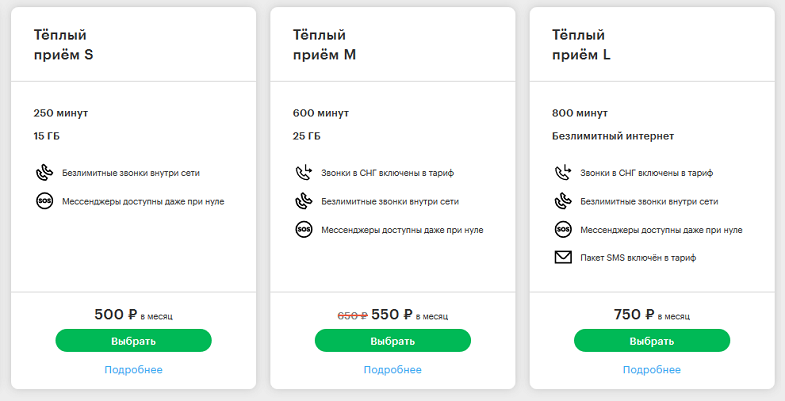Click the unlimited calls phone icon in the M plan
The width and height of the screenshot is (785, 401).
pos(304,201)
